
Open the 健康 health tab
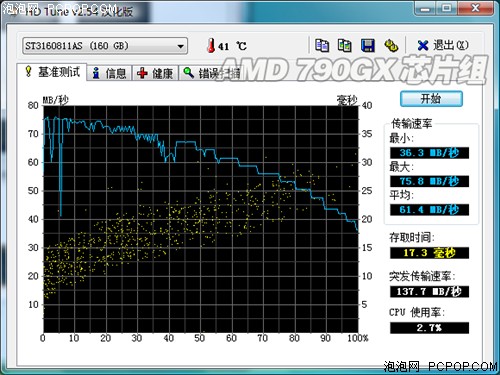(155, 73)
